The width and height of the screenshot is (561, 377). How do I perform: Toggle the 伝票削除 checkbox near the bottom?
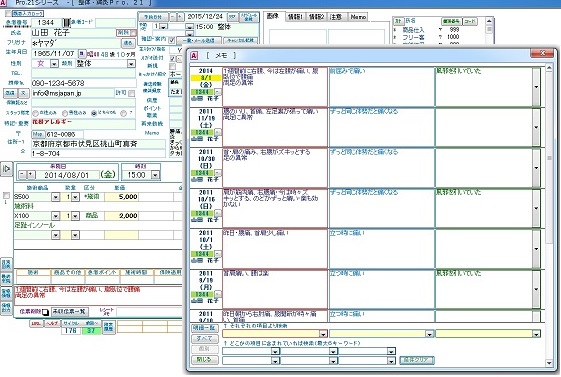coord(45,312)
